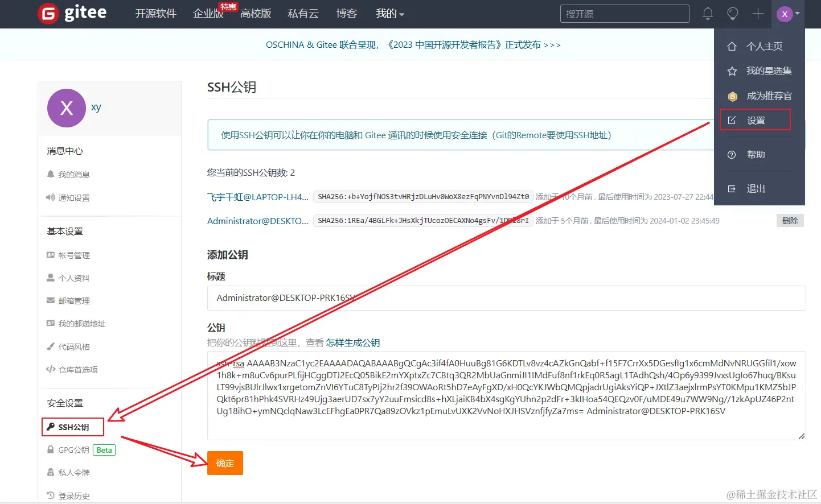This screenshot has width=821, height=504.
Task: Open 通知设置 in sidebar
Action: [74, 198]
